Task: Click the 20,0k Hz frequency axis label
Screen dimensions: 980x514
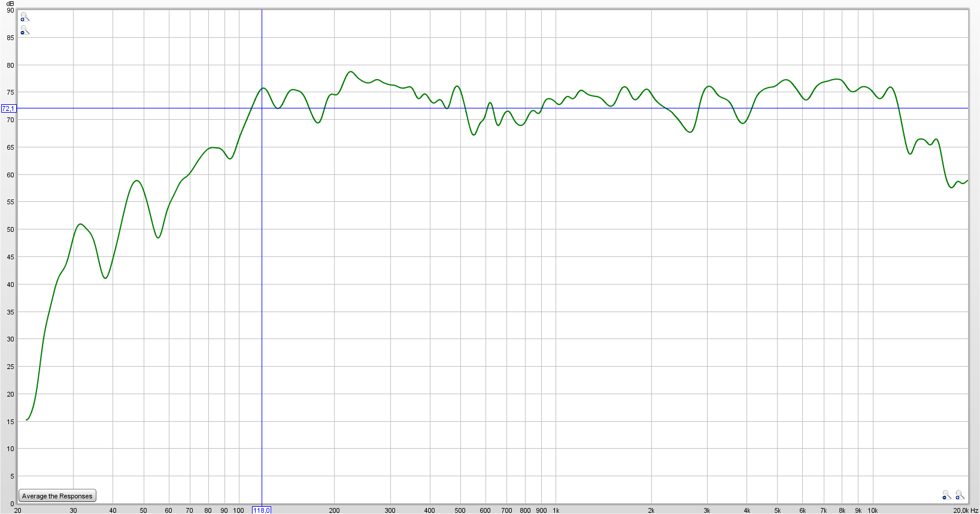Action: 966,510
